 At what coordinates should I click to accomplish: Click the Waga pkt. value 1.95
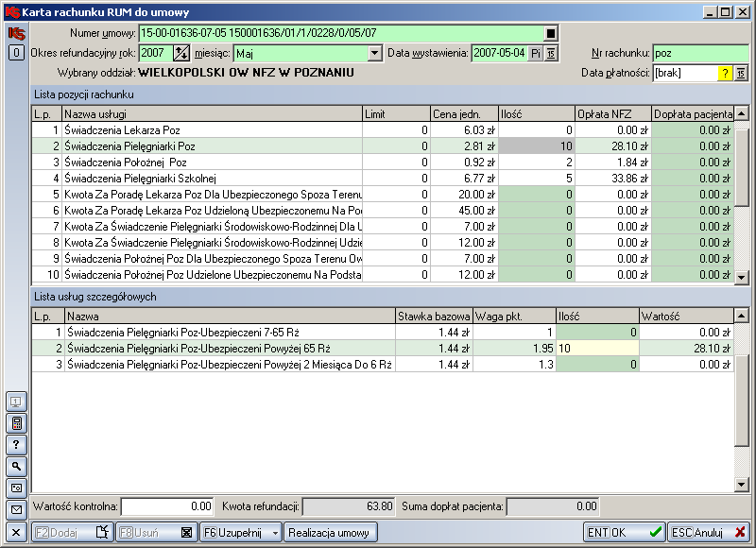514,349
